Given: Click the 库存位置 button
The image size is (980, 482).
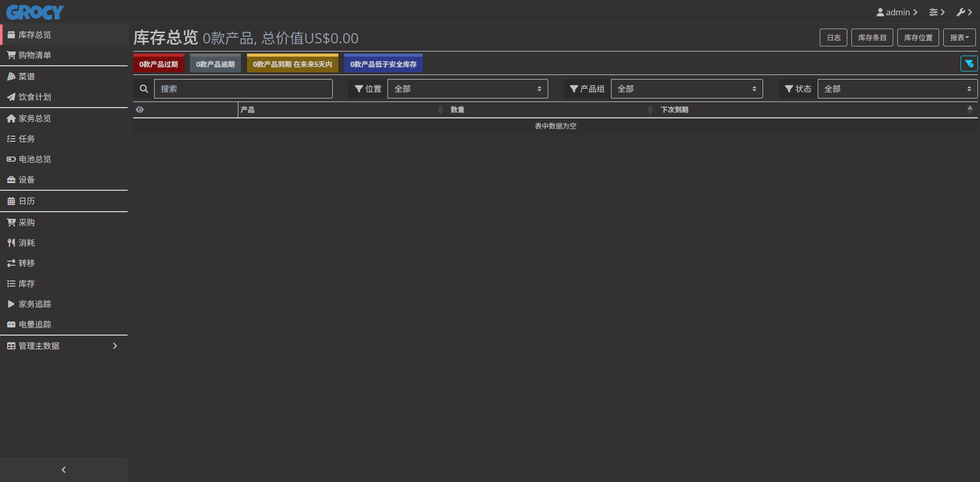Looking at the screenshot, I should [x=918, y=38].
